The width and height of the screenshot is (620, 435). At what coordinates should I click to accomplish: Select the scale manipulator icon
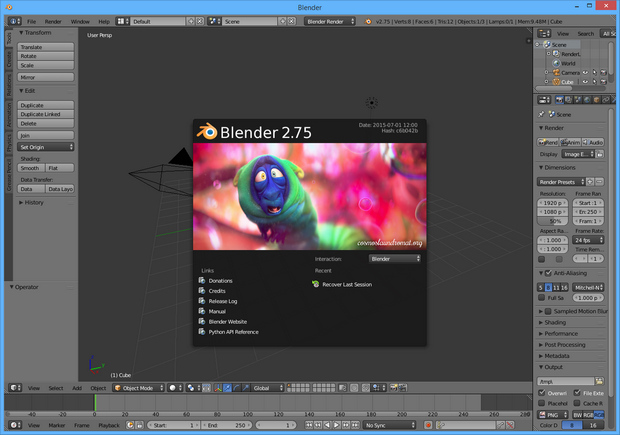point(246,388)
